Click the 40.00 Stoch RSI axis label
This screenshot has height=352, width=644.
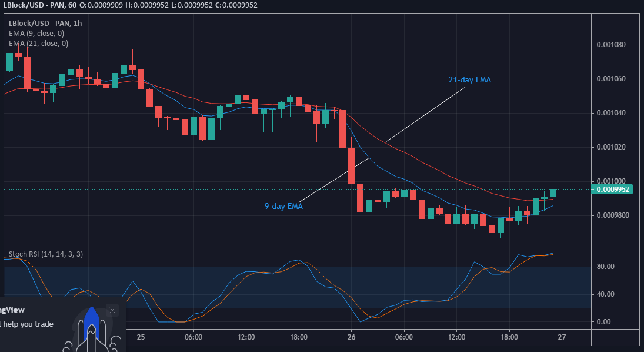click(605, 294)
